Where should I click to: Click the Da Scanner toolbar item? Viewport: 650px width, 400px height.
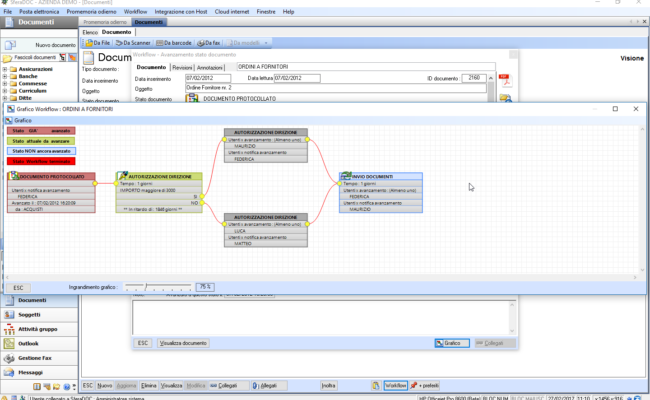133,43
